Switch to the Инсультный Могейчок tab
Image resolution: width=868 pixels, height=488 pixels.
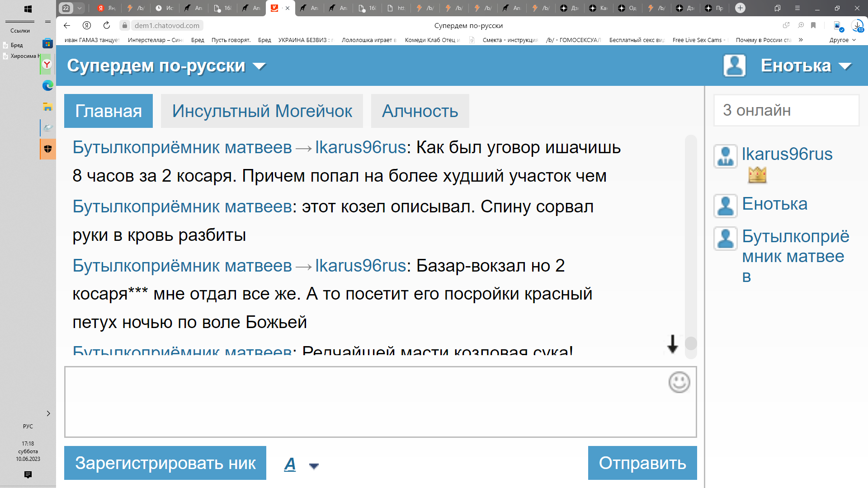pyautogui.click(x=262, y=111)
